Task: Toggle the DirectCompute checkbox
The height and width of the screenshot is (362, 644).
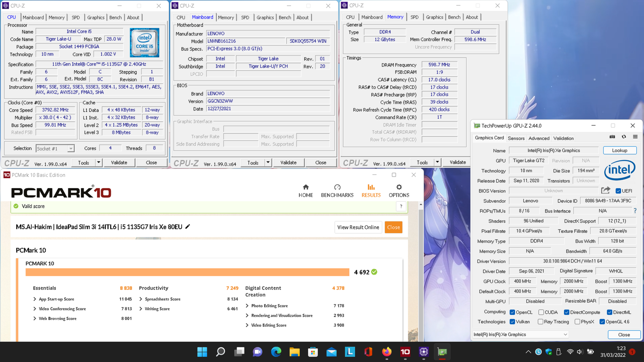Action: (567, 312)
